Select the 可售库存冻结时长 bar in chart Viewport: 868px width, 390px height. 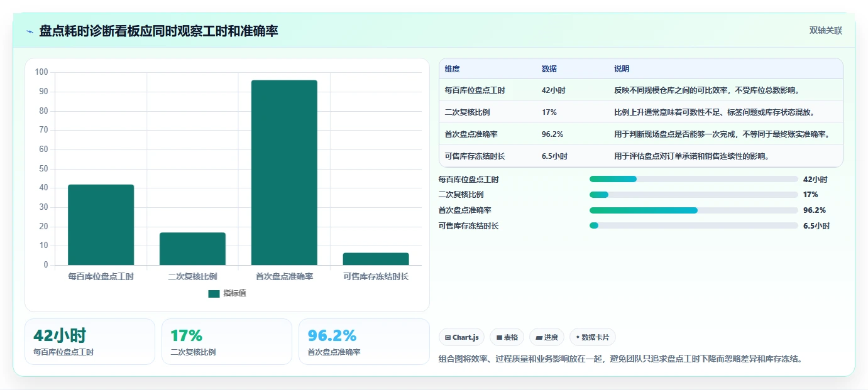coord(376,259)
